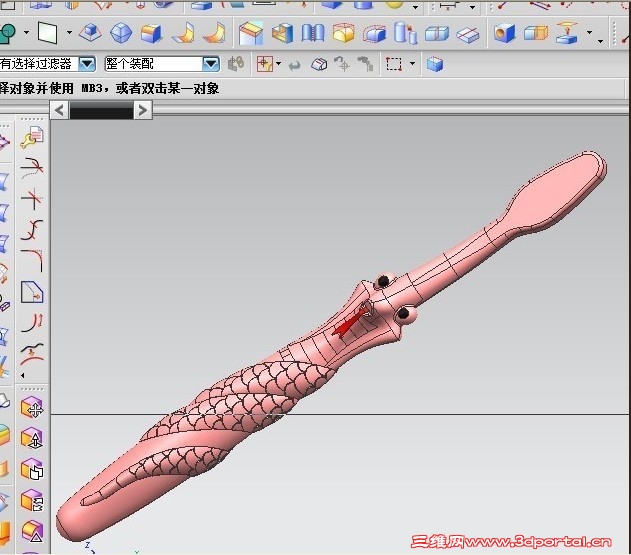Screen dimensions: 631x555
Task: Select the Trim Body icon with yellow plane
Action: click(x=250, y=33)
